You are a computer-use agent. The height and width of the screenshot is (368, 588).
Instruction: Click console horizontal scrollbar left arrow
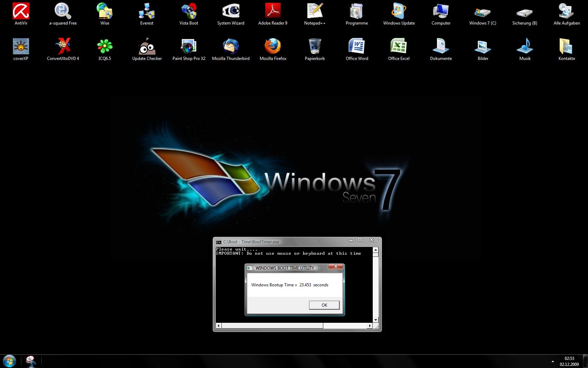tap(219, 326)
